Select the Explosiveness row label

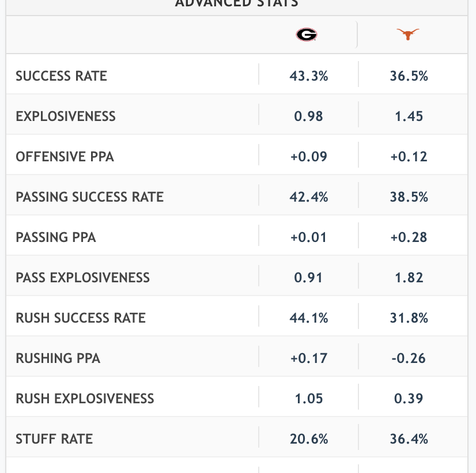66,116
